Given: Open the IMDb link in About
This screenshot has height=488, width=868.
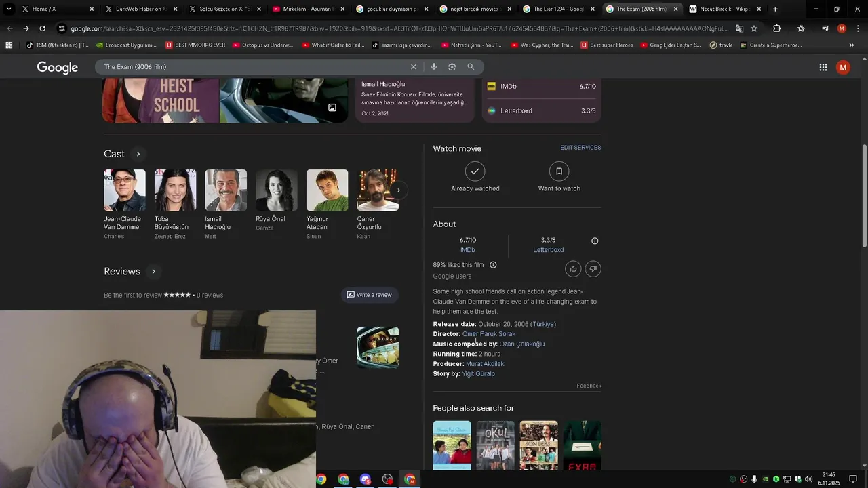Looking at the screenshot, I should [x=467, y=250].
